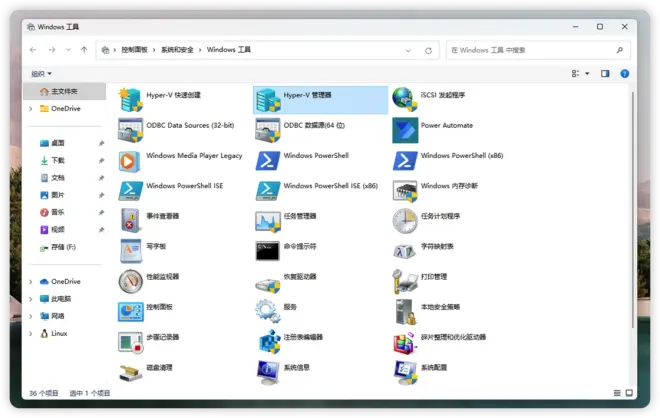
Task: Open the ODBC 数据源(64 位) icon
Action: [x=268, y=130]
